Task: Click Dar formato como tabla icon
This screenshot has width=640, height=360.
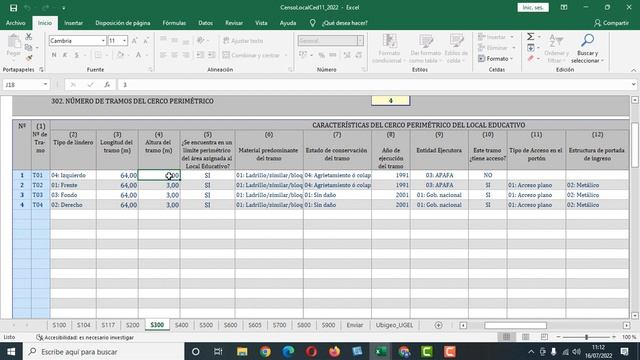Action: (x=425, y=49)
